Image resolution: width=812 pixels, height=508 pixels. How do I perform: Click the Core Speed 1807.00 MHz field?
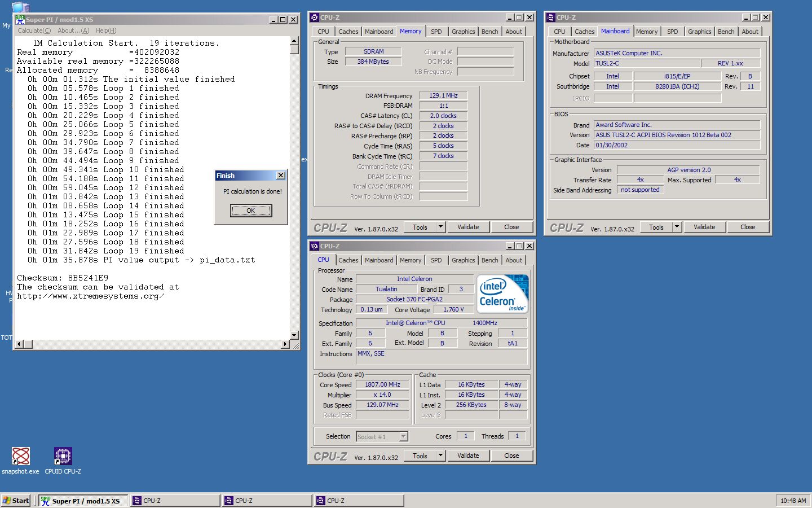[x=382, y=384]
